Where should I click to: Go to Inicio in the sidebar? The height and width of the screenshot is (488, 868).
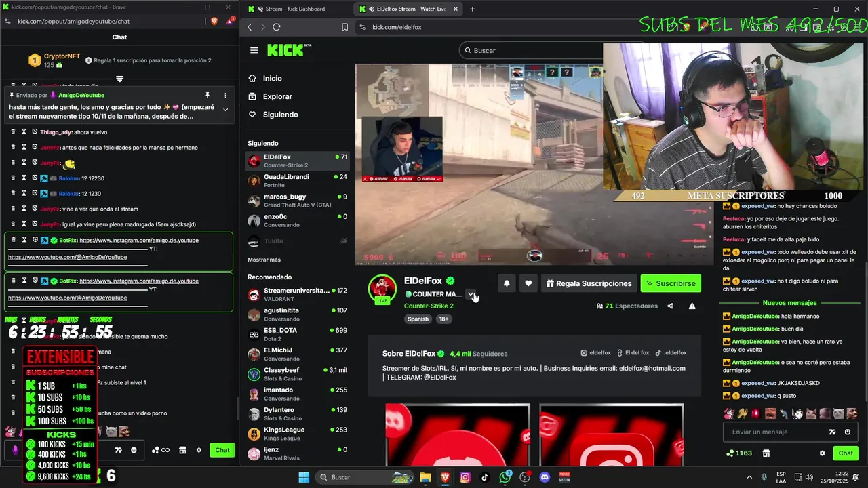click(x=273, y=78)
